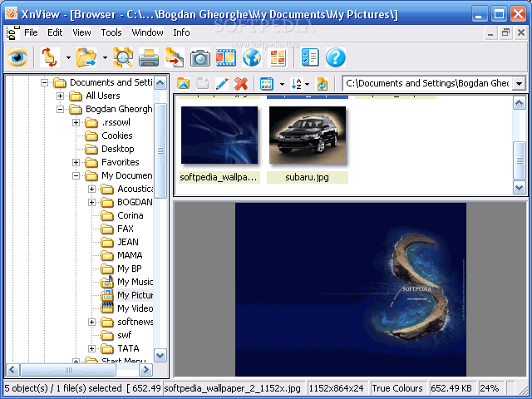
Task: Click the thumbnail pane scroll down arrow
Action: point(519,187)
